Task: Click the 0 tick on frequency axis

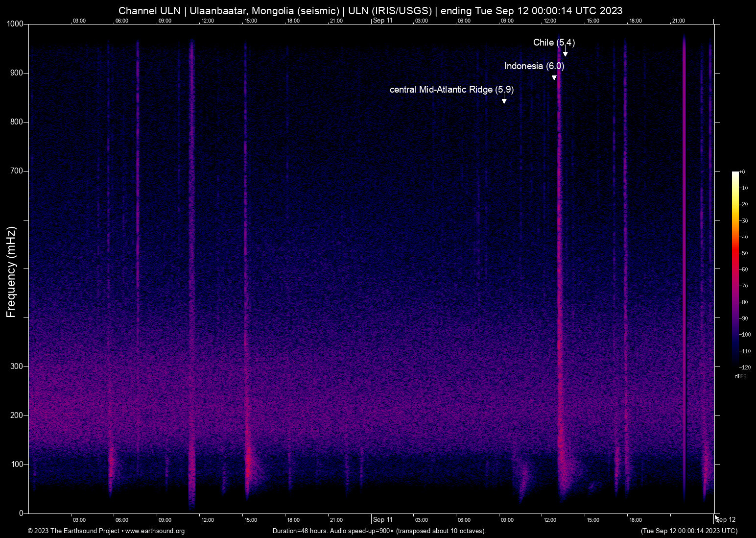Action: tap(21, 513)
